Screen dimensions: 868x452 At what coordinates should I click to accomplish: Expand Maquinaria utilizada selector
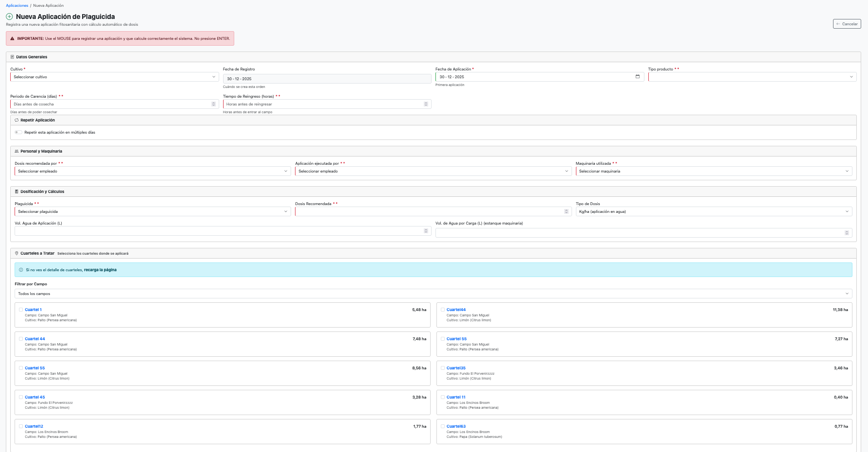pyautogui.click(x=713, y=171)
